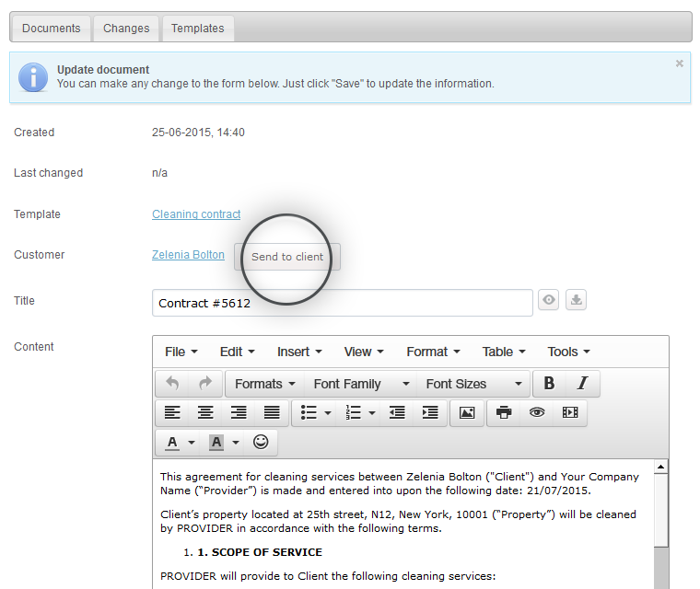Toggle bold formatting
700x589 pixels.
click(x=549, y=383)
